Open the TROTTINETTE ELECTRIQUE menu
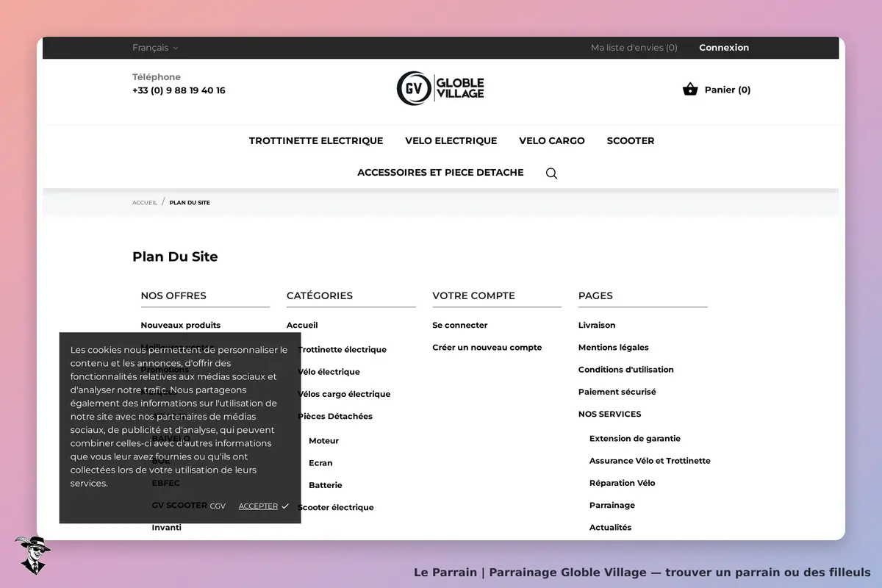 pyautogui.click(x=316, y=140)
